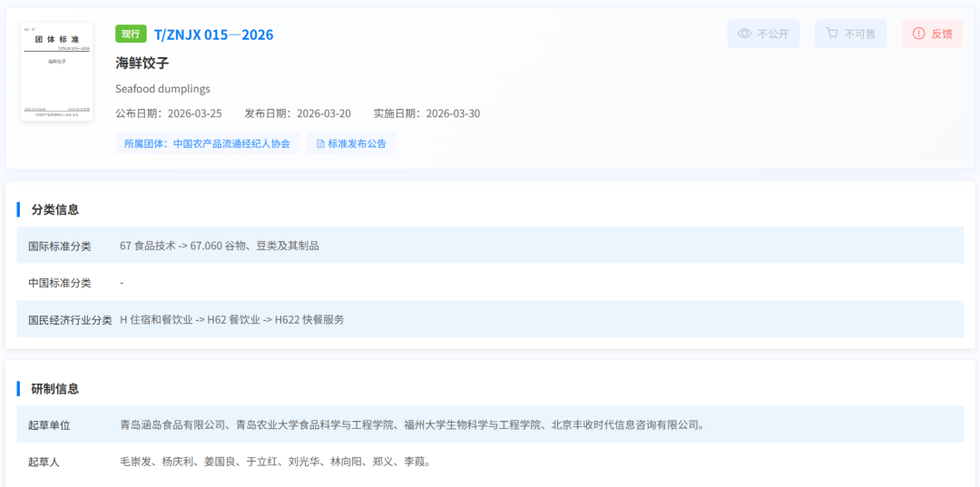Click drafters list starting with 毛崇发

(275, 462)
